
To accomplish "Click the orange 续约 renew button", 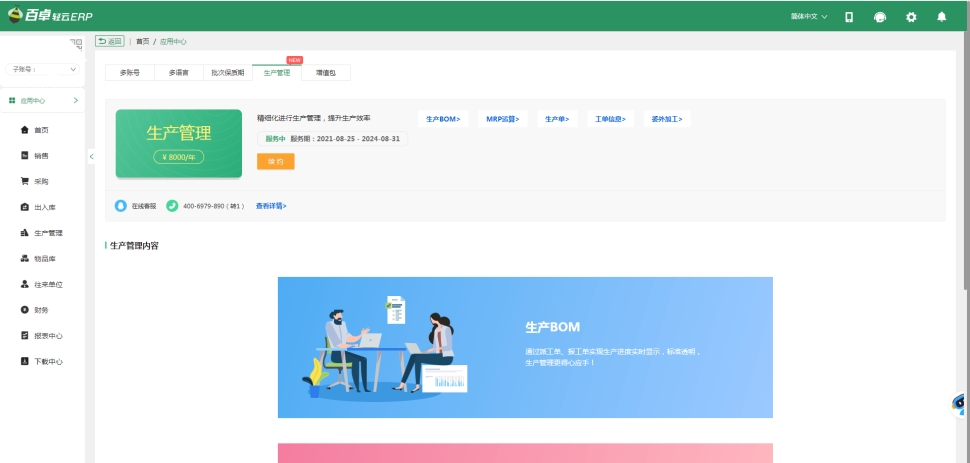I will [276, 161].
